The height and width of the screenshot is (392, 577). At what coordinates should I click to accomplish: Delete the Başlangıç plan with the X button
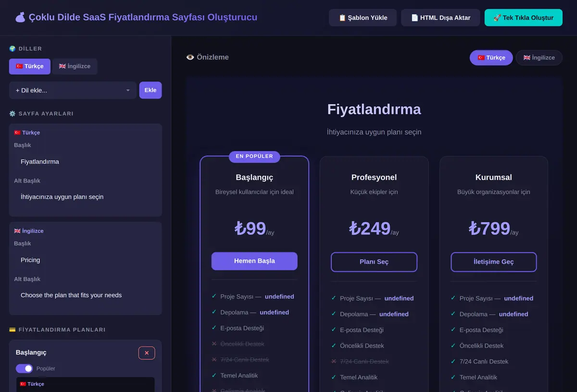(x=147, y=353)
